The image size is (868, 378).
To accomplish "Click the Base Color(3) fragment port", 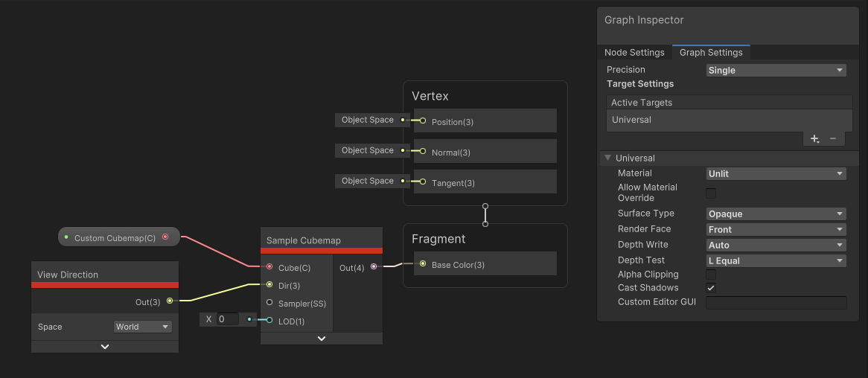I will click(x=423, y=264).
